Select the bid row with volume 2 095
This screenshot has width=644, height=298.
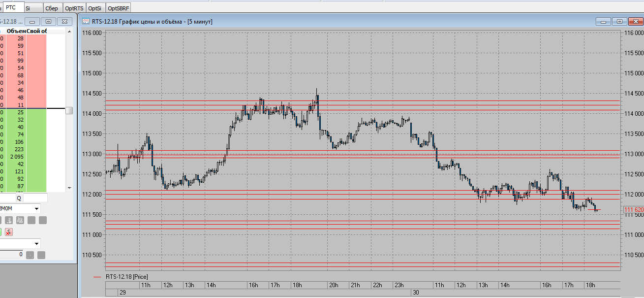point(23,157)
